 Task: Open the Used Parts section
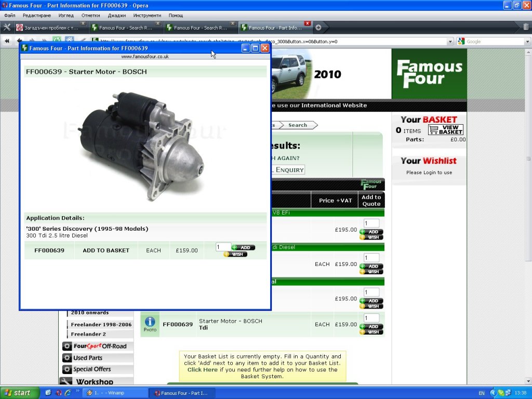click(88, 357)
